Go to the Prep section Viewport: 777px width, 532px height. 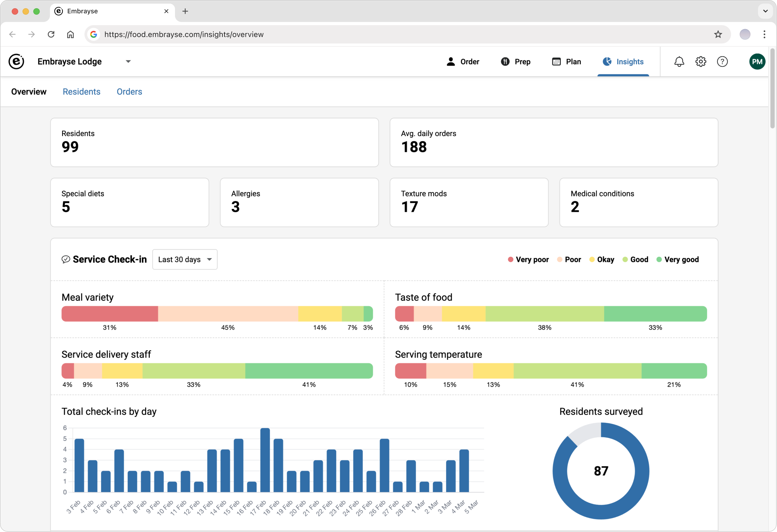[x=515, y=62]
